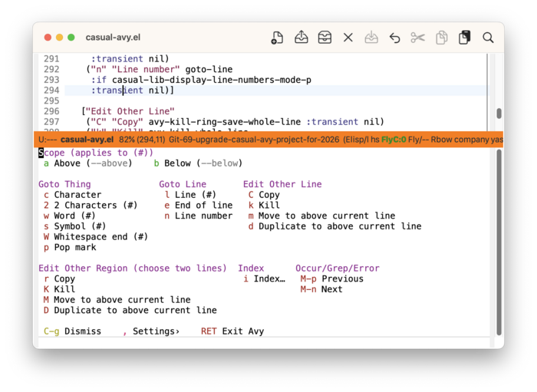Open the Index… submenu entry
This screenshot has height=392, width=537.
tap(264, 279)
